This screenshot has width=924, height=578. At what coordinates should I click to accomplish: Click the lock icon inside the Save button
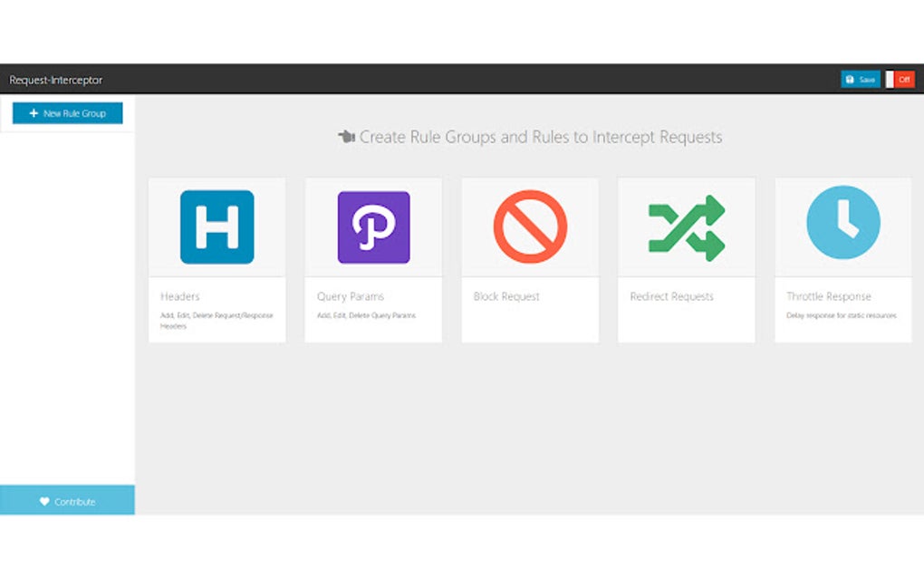(850, 79)
